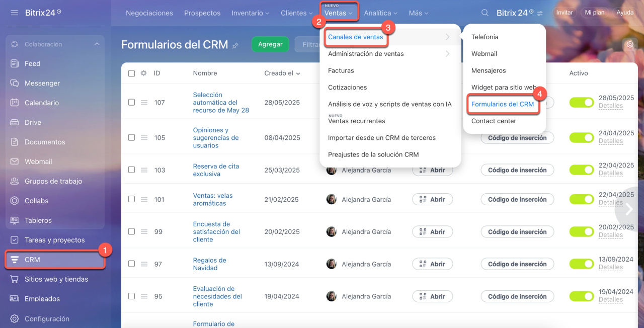Select Telefonía in the submenu

pos(485,37)
